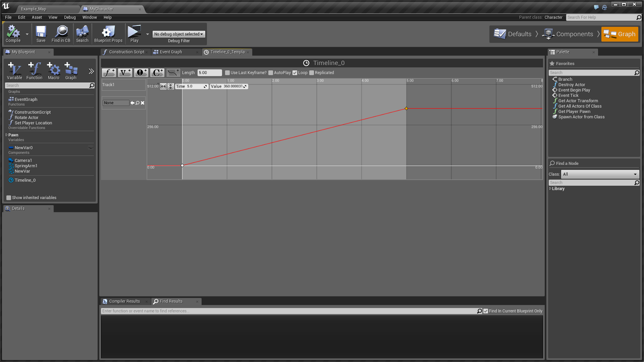Disable the Loop option
The width and height of the screenshot is (644, 362).
click(x=295, y=73)
